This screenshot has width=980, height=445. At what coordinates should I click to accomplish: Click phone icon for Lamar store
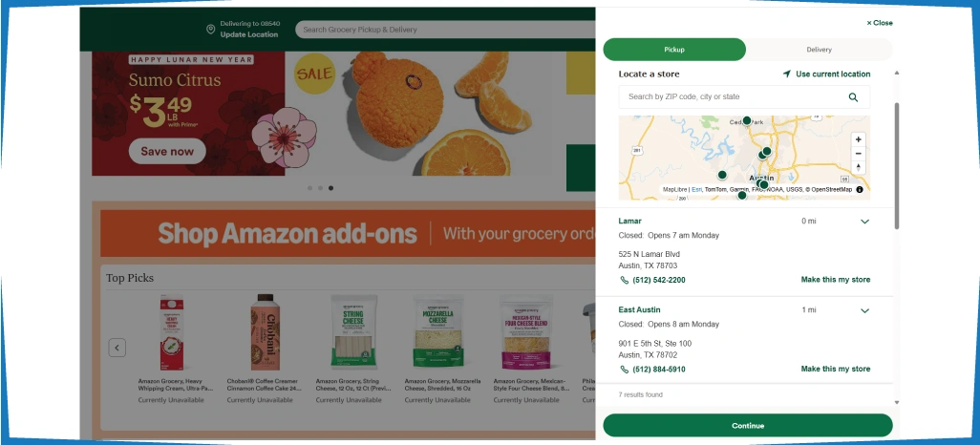coord(624,280)
